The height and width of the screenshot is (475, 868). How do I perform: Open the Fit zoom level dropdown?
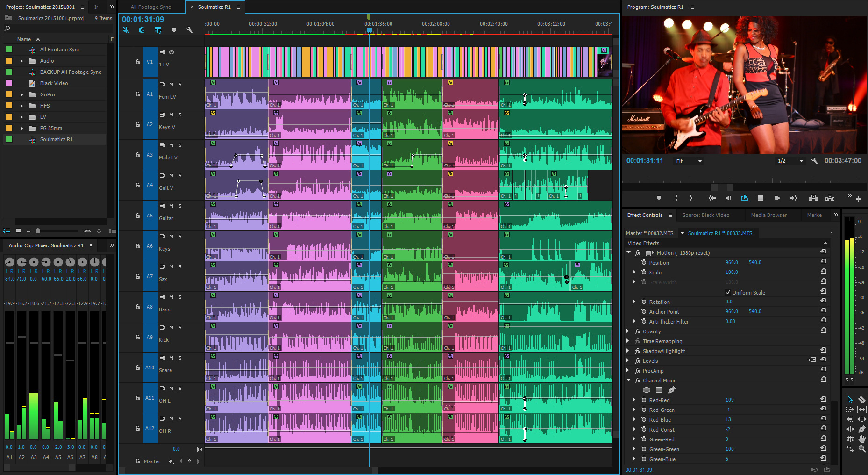pos(689,161)
